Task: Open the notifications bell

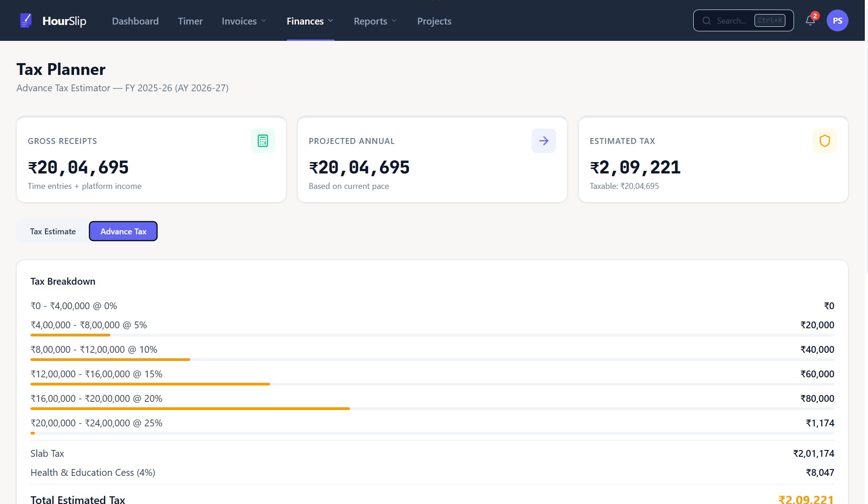Action: 810,21
